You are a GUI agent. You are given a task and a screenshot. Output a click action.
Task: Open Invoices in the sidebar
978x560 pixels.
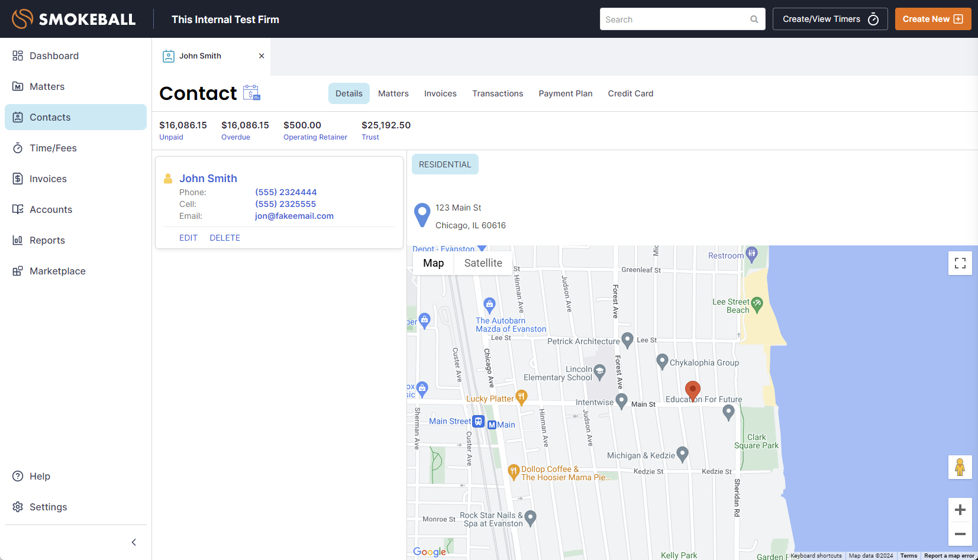pos(76,179)
